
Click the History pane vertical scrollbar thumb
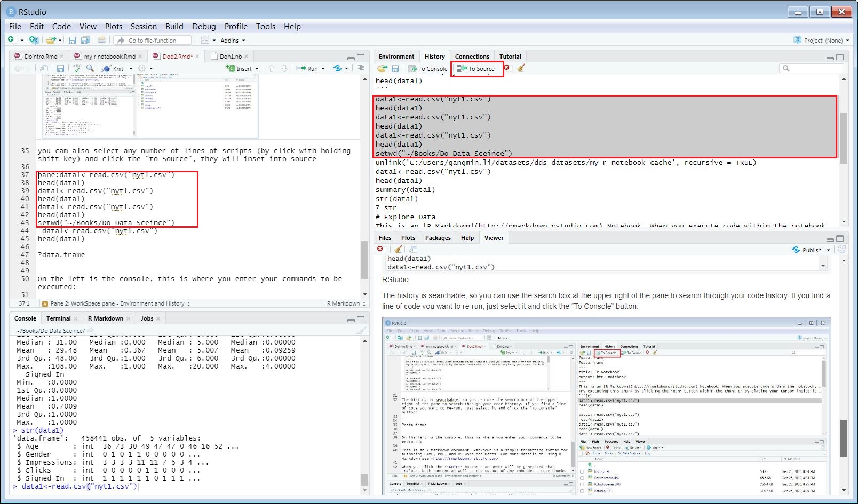[844, 138]
